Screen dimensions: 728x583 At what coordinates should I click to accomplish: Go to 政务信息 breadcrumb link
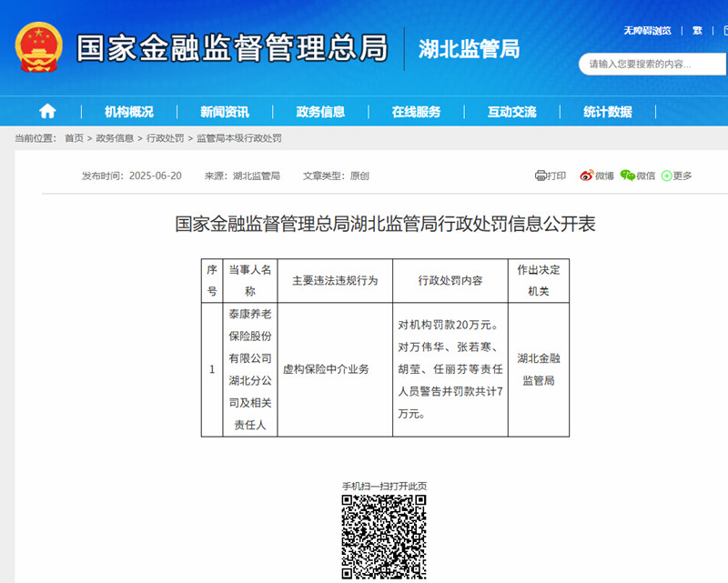click(115, 138)
